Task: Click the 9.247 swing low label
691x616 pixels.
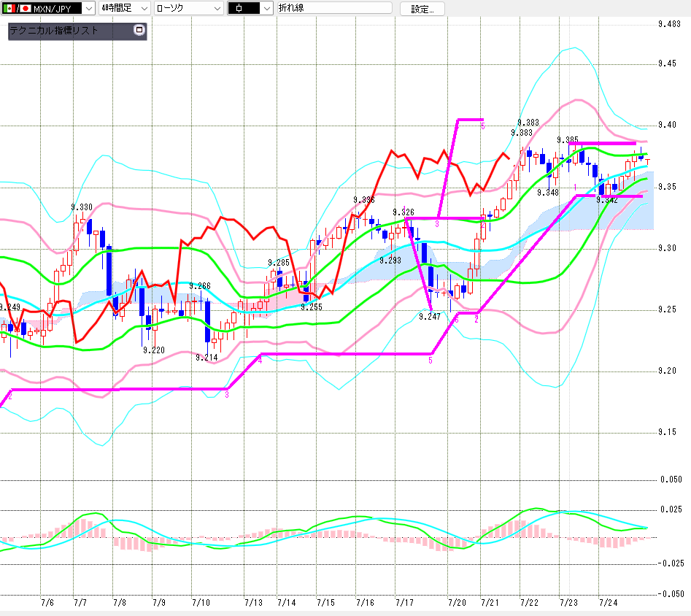Action: (x=430, y=316)
